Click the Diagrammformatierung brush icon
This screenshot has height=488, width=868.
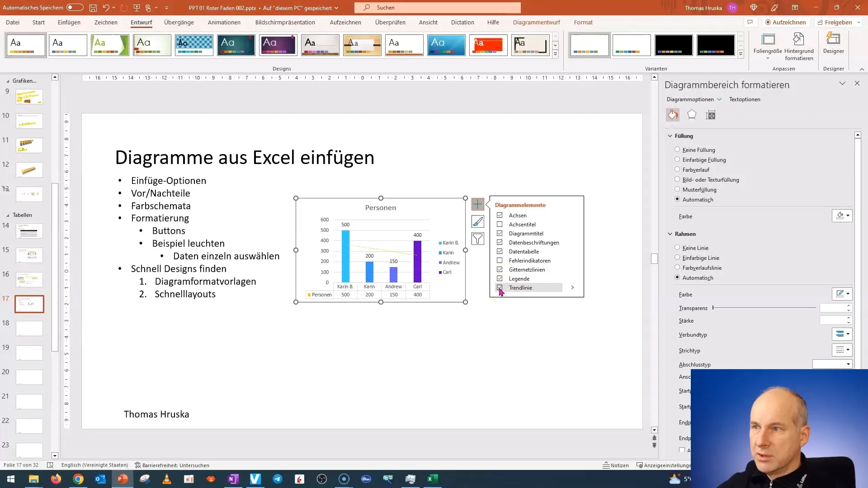click(x=478, y=222)
